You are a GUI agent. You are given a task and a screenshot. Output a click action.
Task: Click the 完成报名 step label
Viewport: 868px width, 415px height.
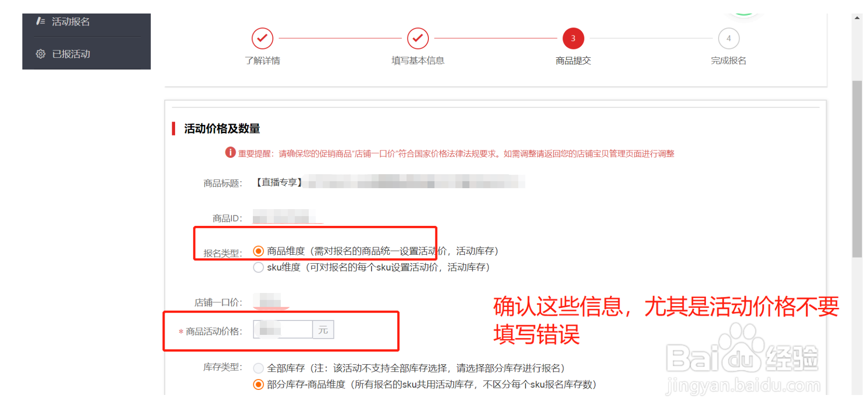[x=729, y=61]
